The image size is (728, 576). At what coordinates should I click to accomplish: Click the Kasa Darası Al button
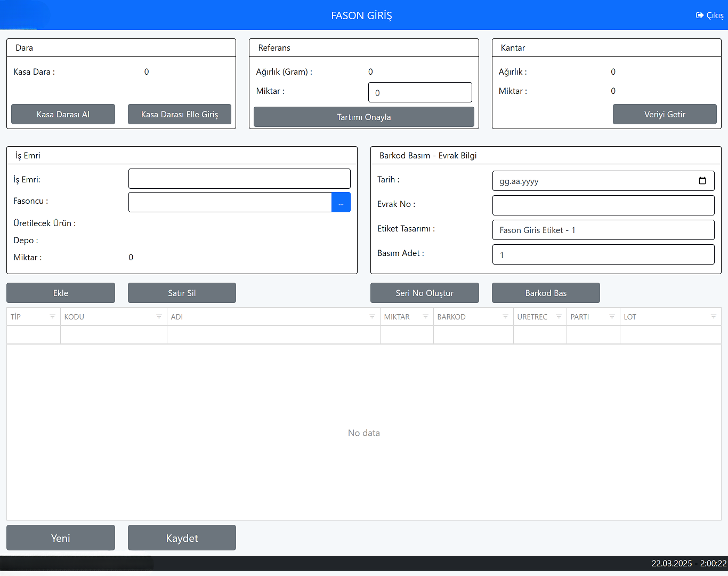[63, 114]
